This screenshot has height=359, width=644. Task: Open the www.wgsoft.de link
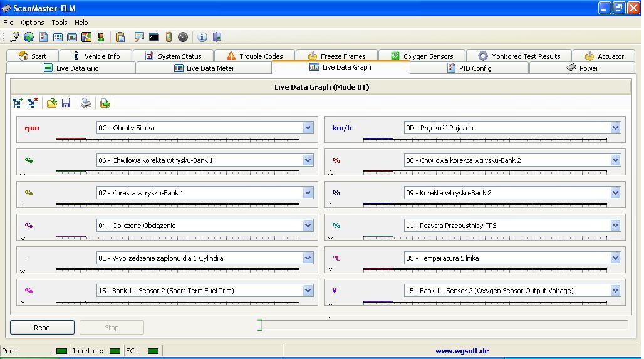(462, 351)
